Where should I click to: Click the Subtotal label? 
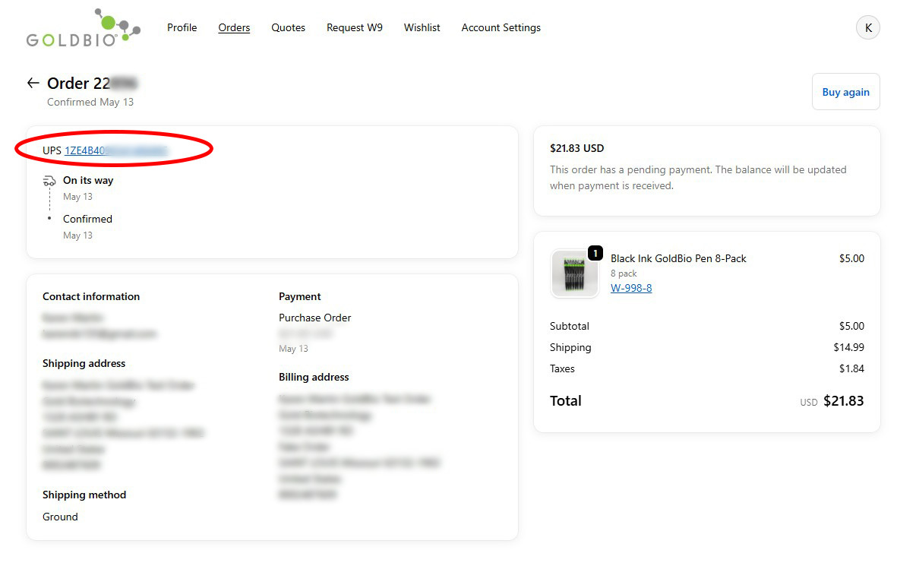pyautogui.click(x=570, y=326)
